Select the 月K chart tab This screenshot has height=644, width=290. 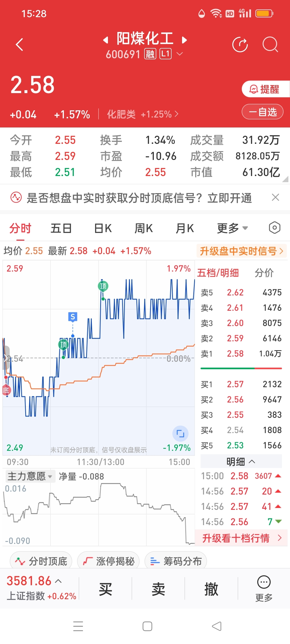[x=185, y=229]
